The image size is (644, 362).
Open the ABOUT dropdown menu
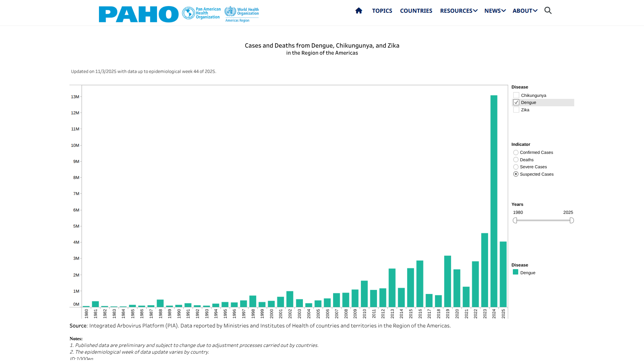(x=525, y=11)
